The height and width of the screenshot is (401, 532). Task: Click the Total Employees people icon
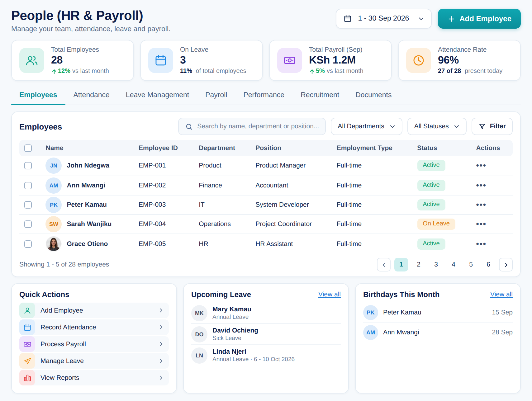32,60
